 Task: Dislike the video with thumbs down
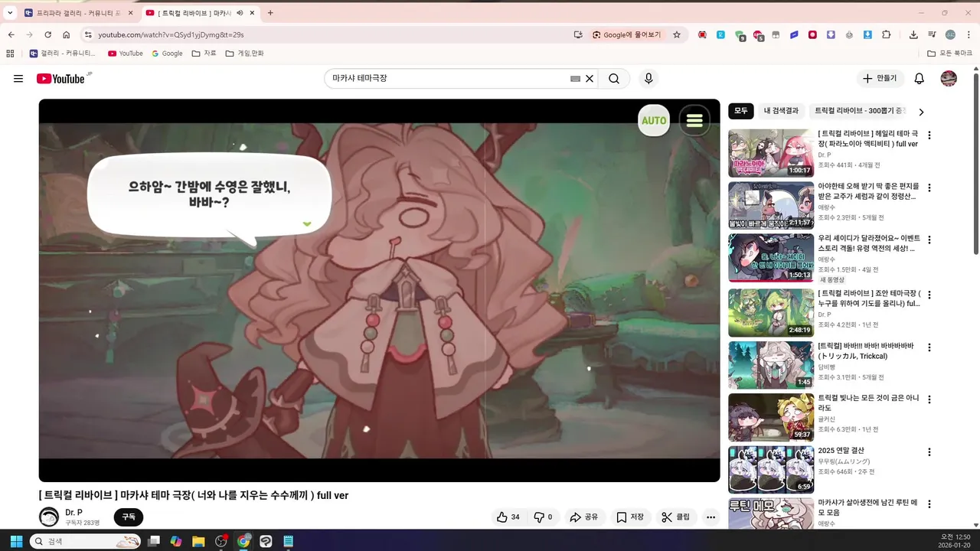click(x=543, y=517)
